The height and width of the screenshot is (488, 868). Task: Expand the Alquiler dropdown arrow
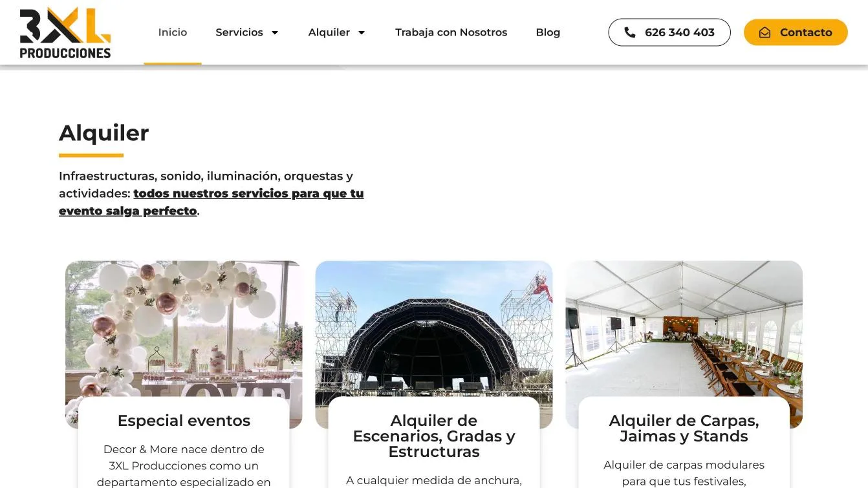pyautogui.click(x=362, y=32)
